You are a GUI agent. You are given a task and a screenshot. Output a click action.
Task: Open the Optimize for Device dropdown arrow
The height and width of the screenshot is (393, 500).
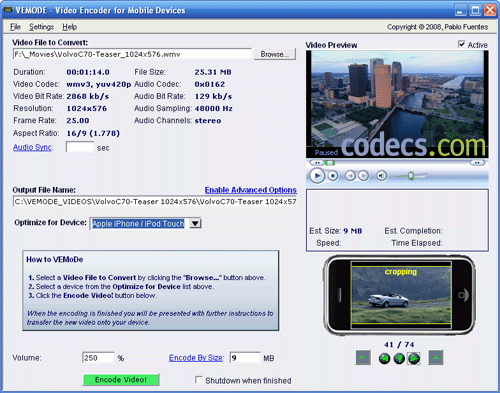pyautogui.click(x=195, y=223)
